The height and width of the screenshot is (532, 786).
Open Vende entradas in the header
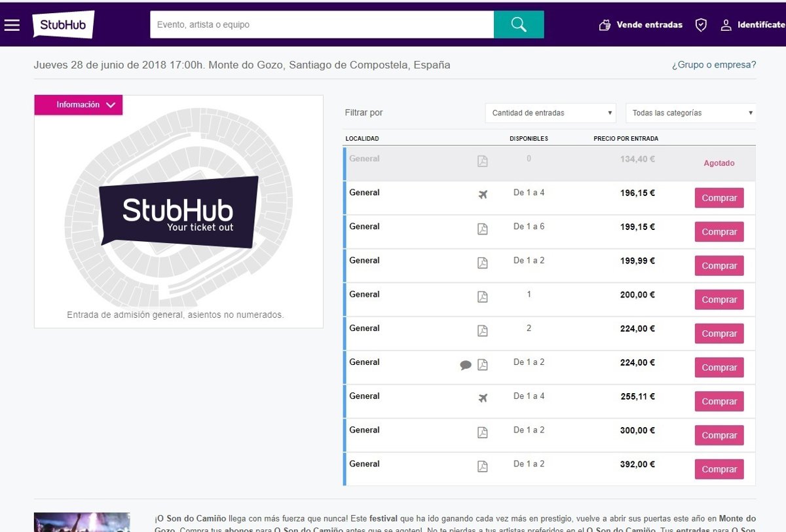641,25
